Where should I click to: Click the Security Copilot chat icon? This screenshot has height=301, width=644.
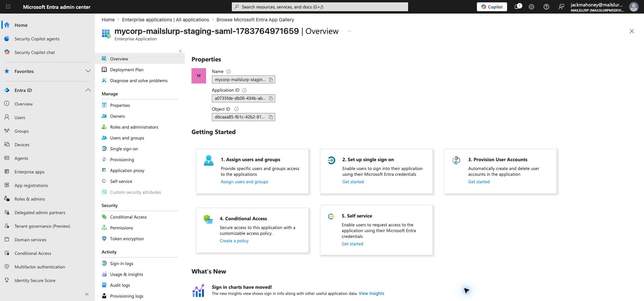(x=7, y=52)
